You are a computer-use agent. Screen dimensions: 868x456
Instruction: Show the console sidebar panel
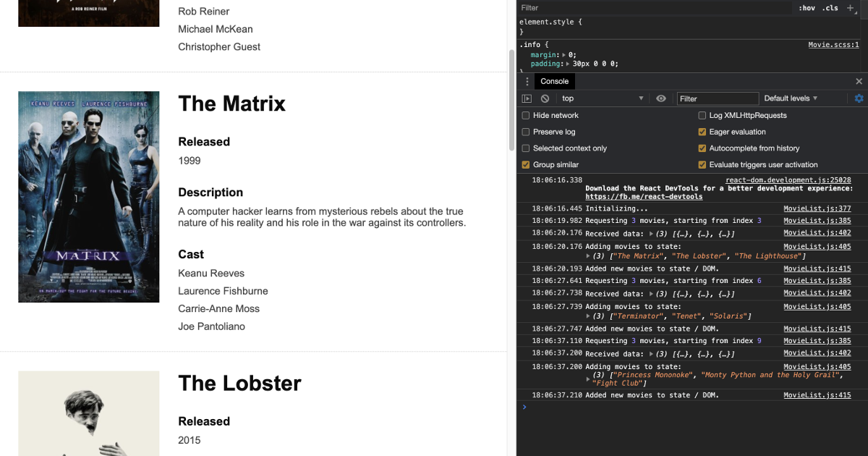pos(527,98)
